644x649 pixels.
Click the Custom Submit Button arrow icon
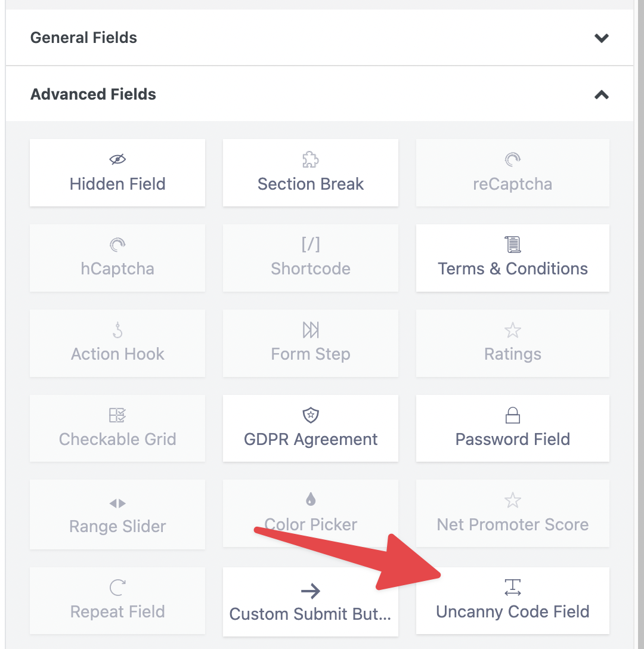pyautogui.click(x=311, y=591)
